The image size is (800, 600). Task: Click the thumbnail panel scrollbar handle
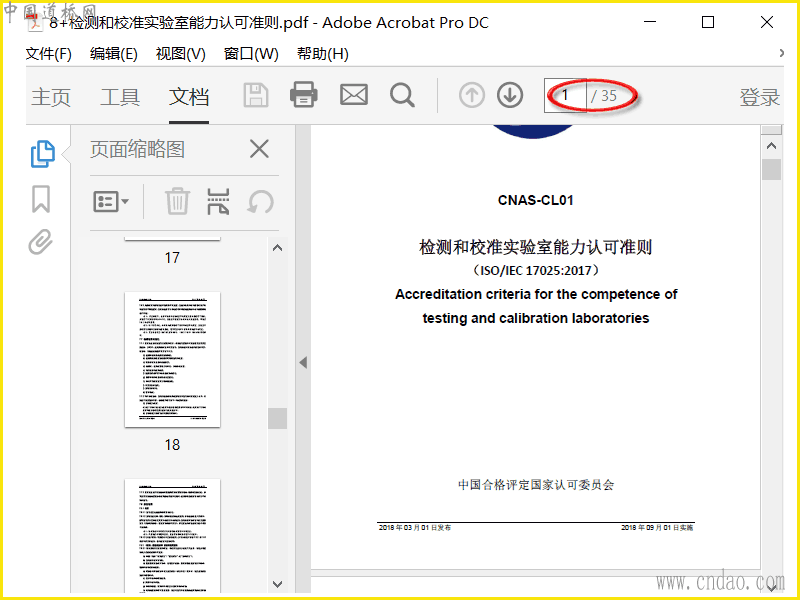pos(278,418)
